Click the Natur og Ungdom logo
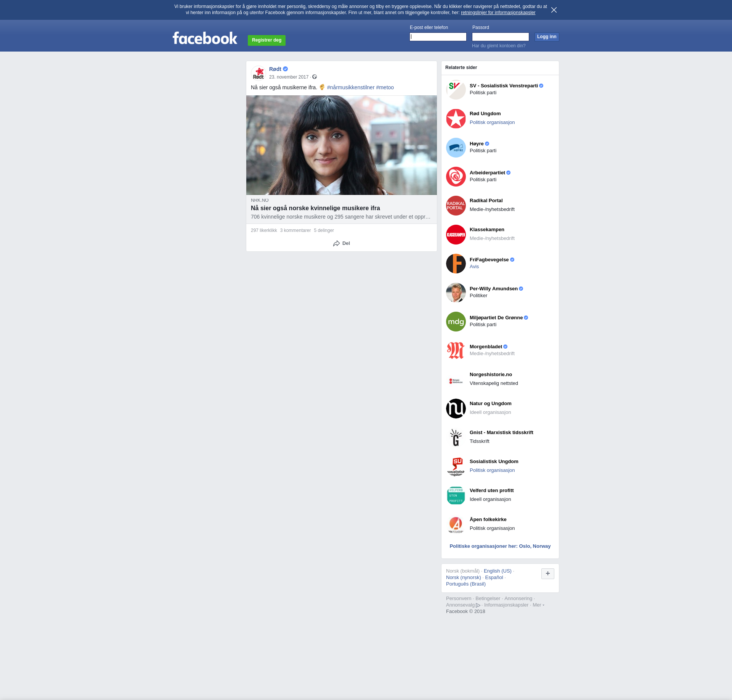The image size is (732, 700). pos(456,409)
